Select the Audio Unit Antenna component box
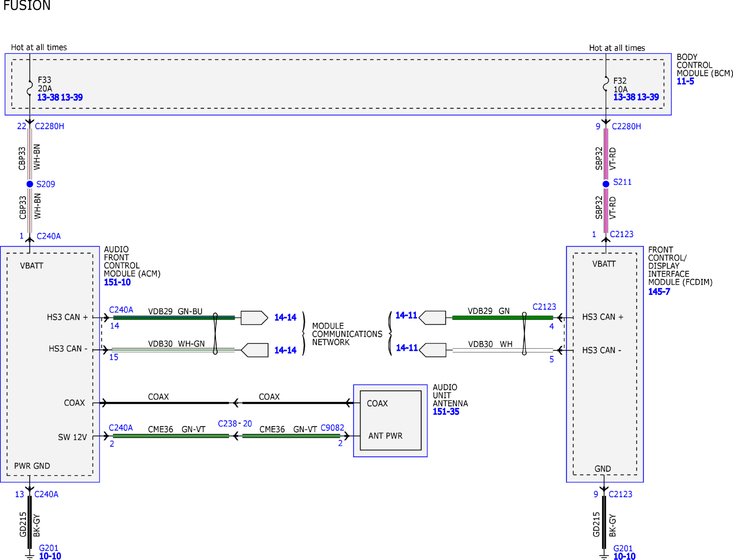Image resolution: width=733 pixels, height=560 pixels. (390, 421)
